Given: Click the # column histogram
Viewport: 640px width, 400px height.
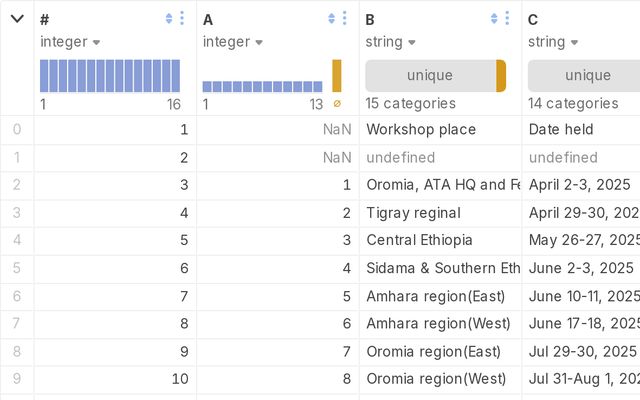Looking at the screenshot, I should [x=110, y=76].
